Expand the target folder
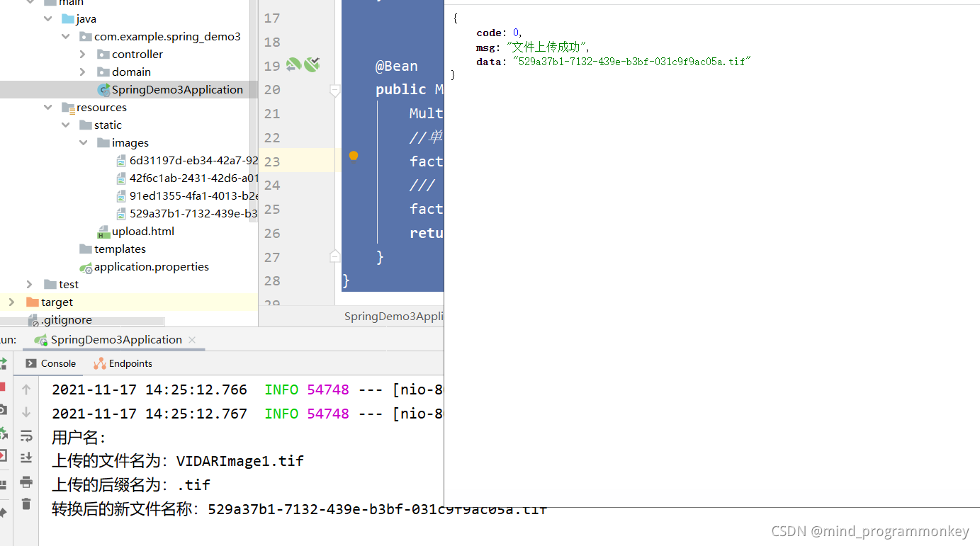980x546 pixels. pos(12,302)
